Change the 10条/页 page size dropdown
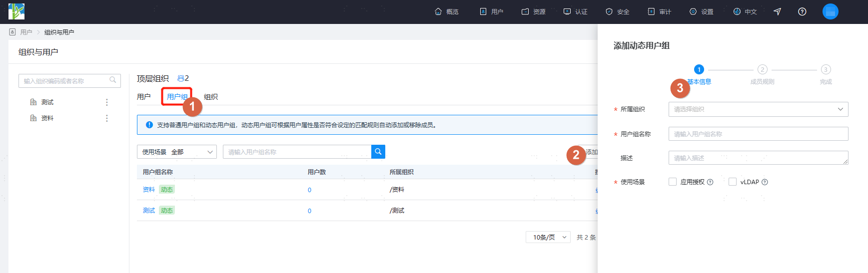 tap(548, 237)
